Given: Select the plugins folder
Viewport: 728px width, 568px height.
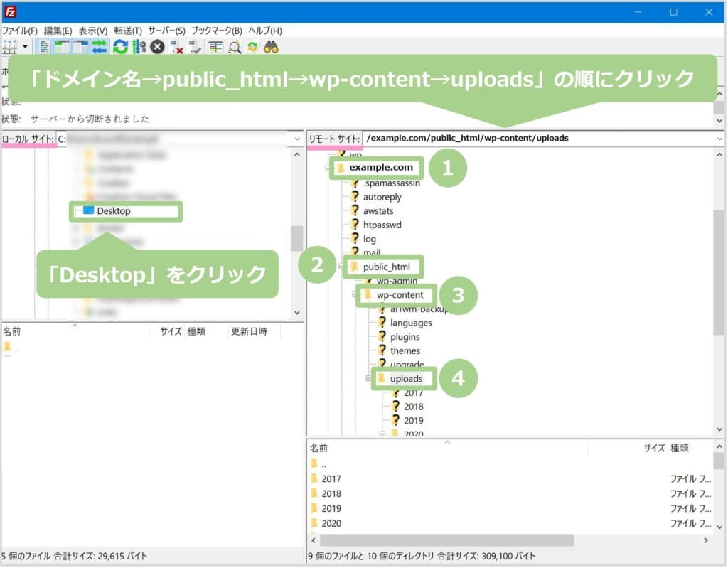Looking at the screenshot, I should pos(405,337).
